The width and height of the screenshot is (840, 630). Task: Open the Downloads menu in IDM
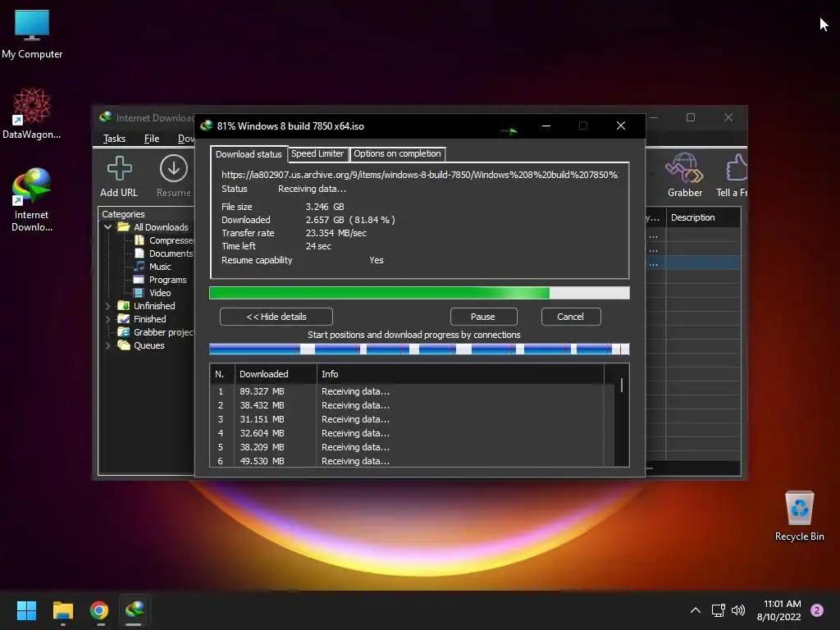coord(186,138)
